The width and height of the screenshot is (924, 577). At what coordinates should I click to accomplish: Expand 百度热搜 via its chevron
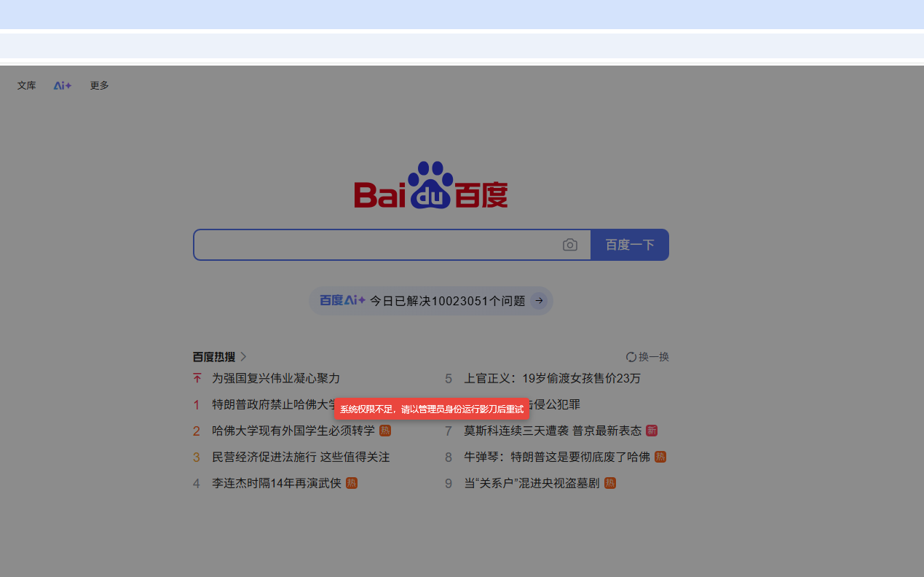pyautogui.click(x=243, y=357)
